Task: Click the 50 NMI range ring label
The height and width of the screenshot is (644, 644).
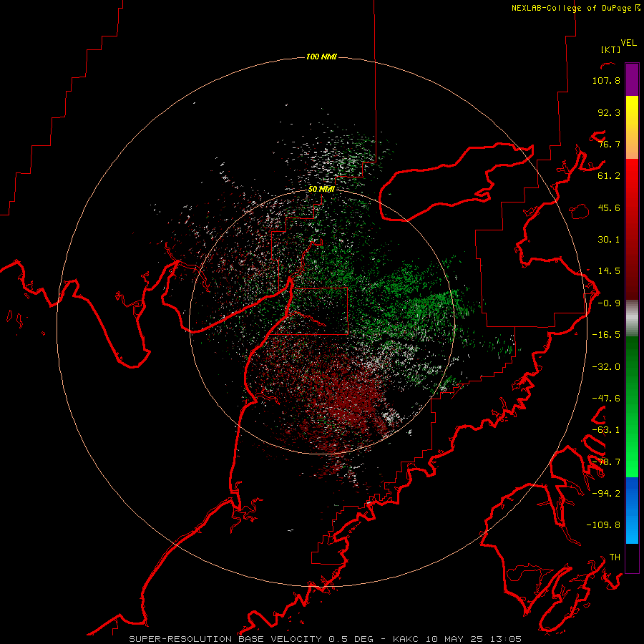Action: (321, 189)
